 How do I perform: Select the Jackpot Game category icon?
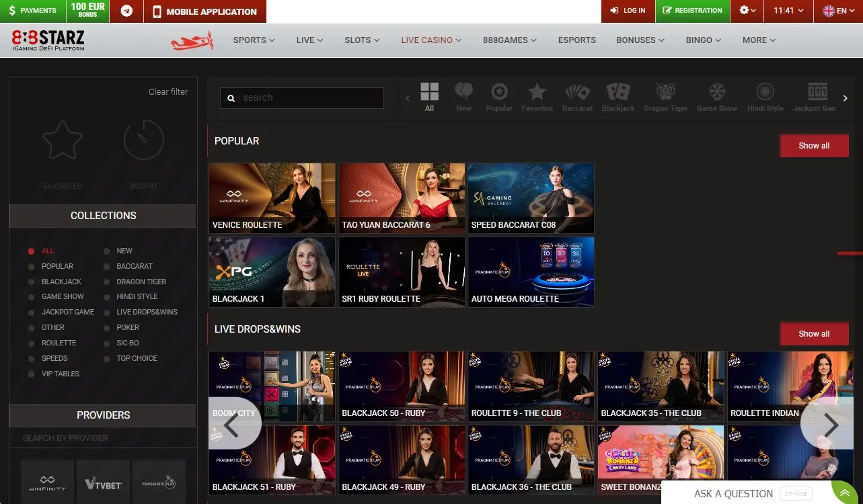click(x=815, y=97)
